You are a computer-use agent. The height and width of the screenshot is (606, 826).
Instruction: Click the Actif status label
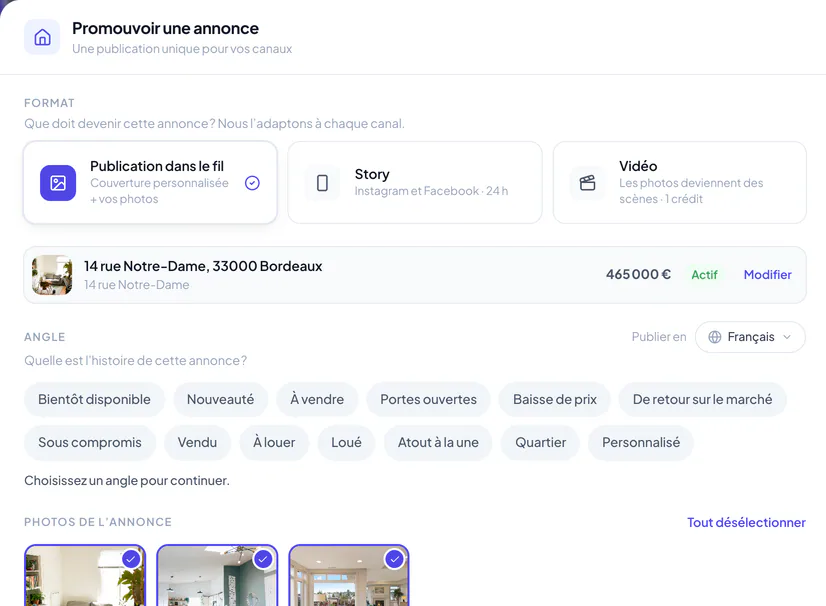pos(704,275)
